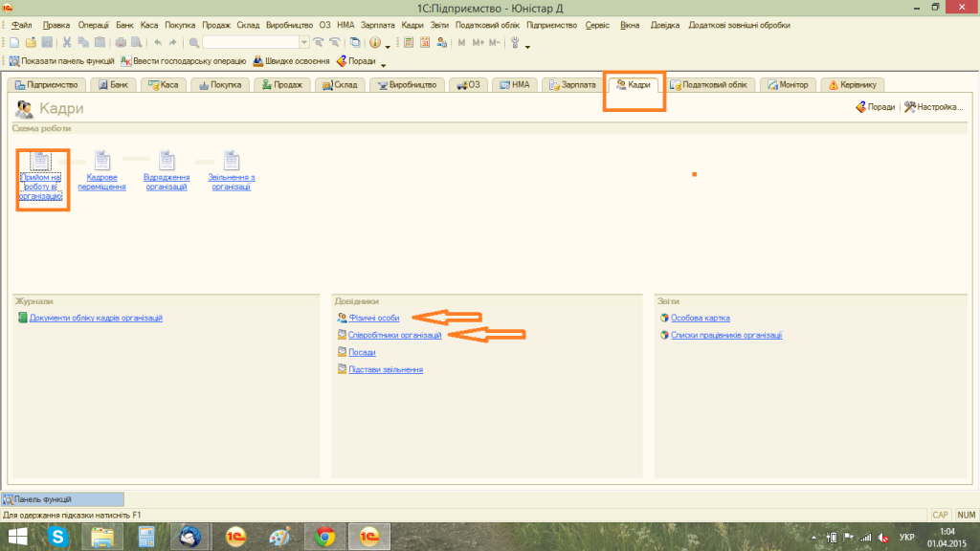Click the Save diskette toolbar icon

[x=47, y=42]
